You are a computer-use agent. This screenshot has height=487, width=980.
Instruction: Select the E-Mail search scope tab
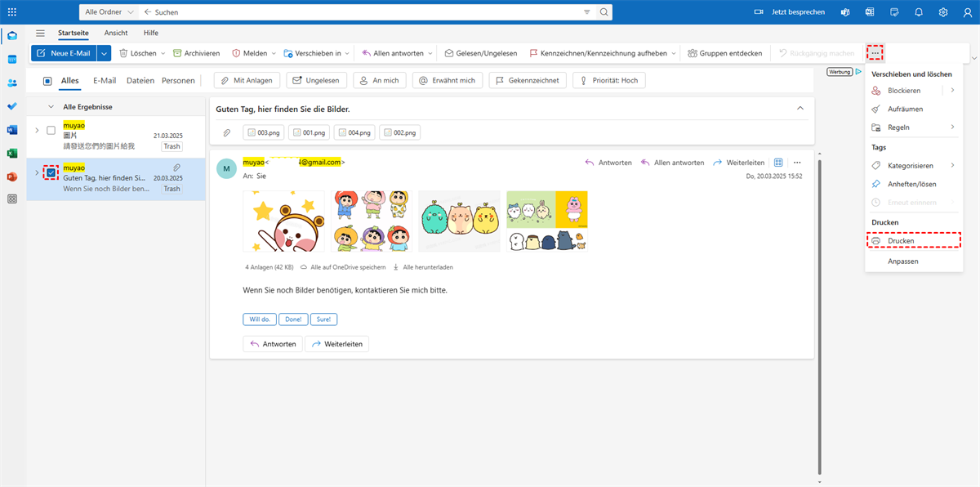105,81
